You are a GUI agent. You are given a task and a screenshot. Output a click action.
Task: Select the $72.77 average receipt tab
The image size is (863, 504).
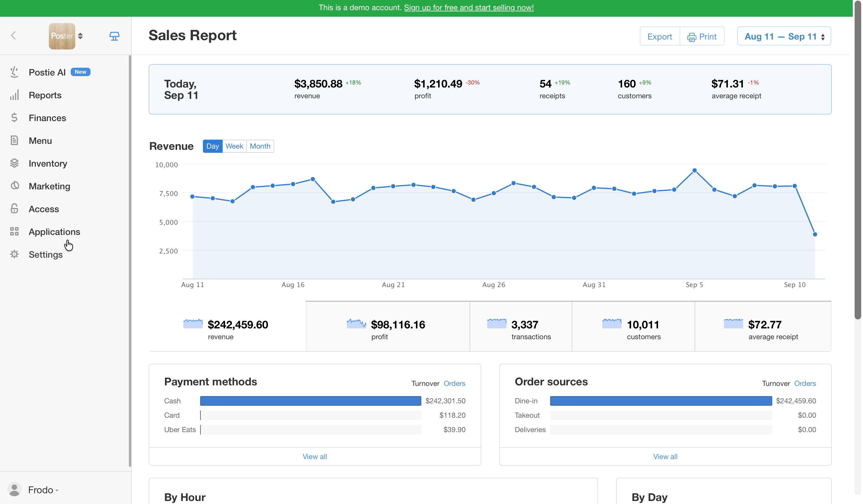[763, 326]
